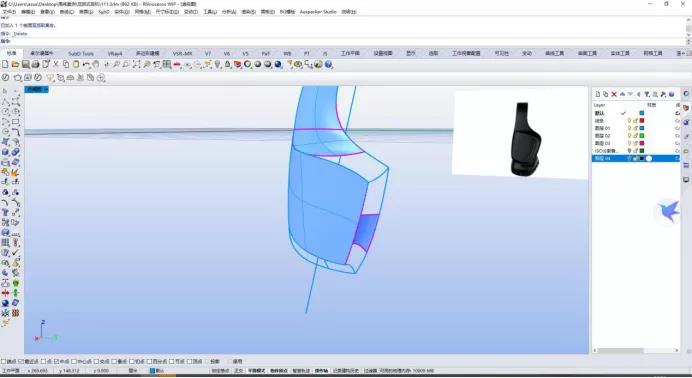Viewport: 692px width, 378px height.
Task: Toggle the 顶点 osnap checkbox
Action: 190,362
